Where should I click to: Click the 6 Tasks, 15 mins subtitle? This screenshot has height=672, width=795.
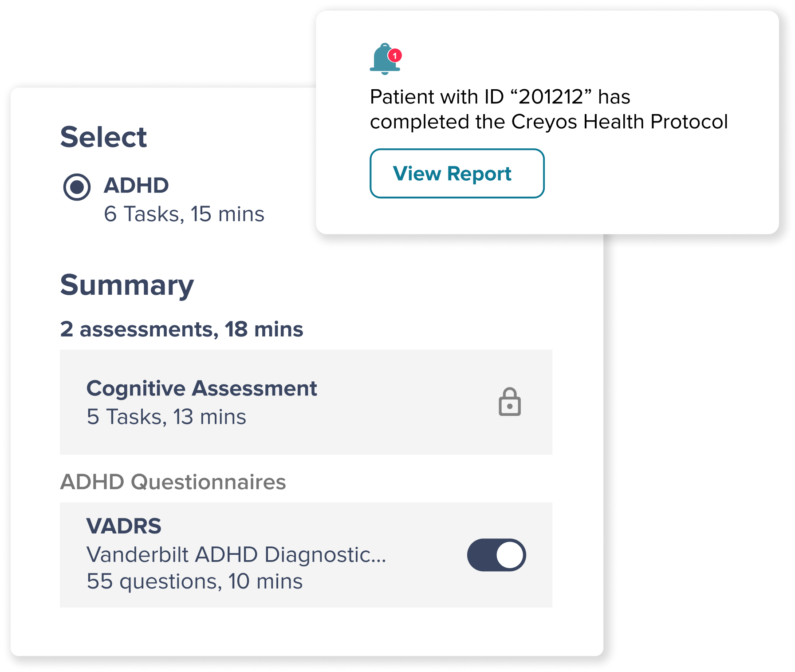click(x=184, y=214)
